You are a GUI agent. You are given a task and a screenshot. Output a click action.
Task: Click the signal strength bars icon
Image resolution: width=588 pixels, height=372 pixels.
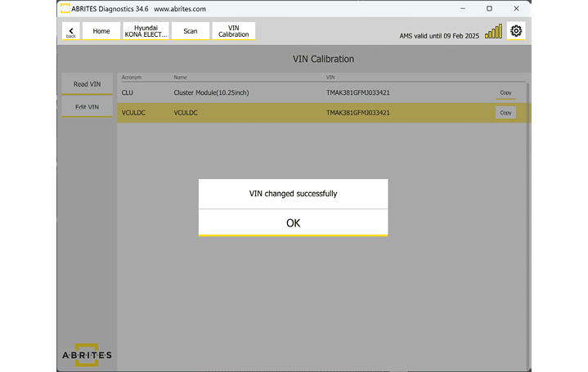[x=494, y=32]
